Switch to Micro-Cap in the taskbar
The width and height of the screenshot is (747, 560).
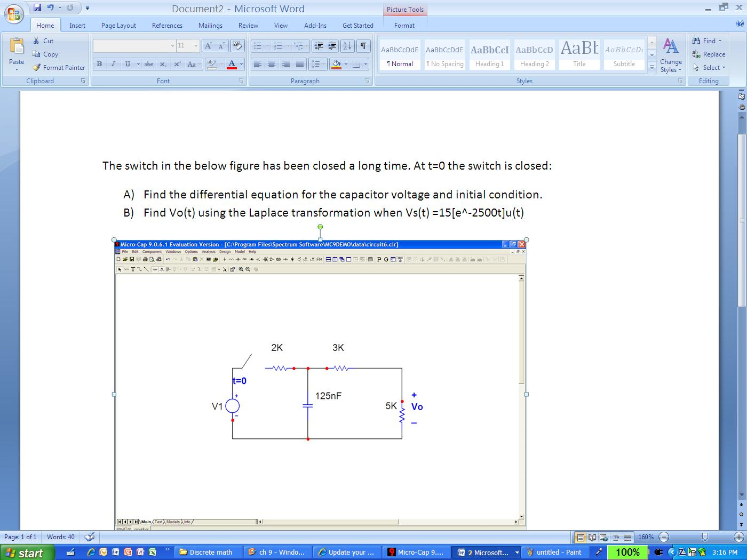click(417, 552)
